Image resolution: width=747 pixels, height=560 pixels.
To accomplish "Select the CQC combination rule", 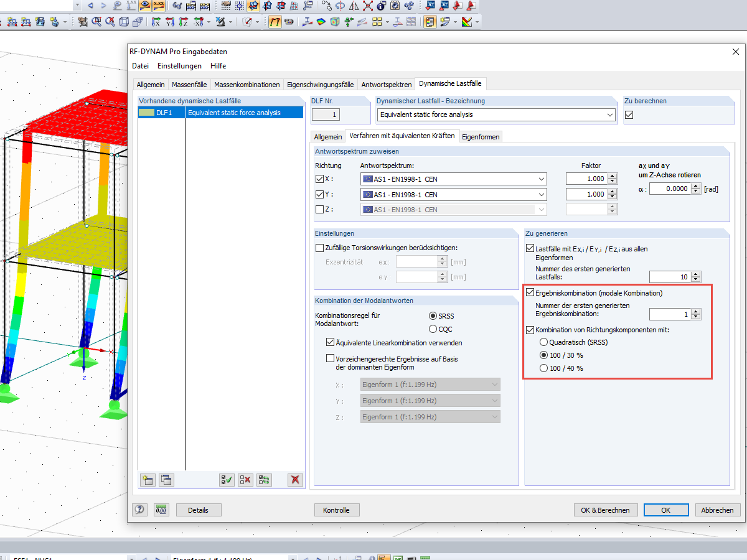I will point(433,329).
